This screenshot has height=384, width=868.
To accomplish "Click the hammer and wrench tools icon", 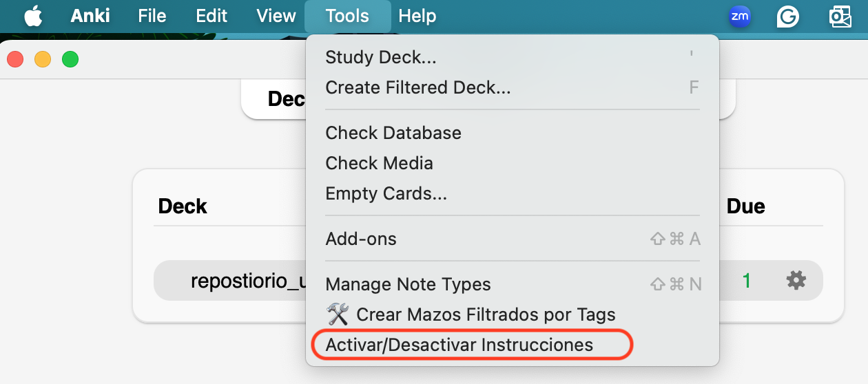I will 338,314.
